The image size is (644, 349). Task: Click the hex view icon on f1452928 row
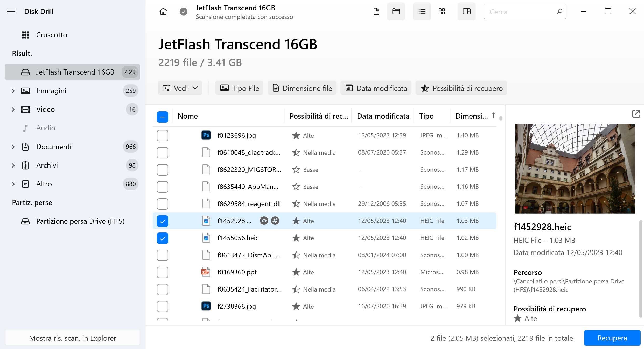(x=275, y=221)
